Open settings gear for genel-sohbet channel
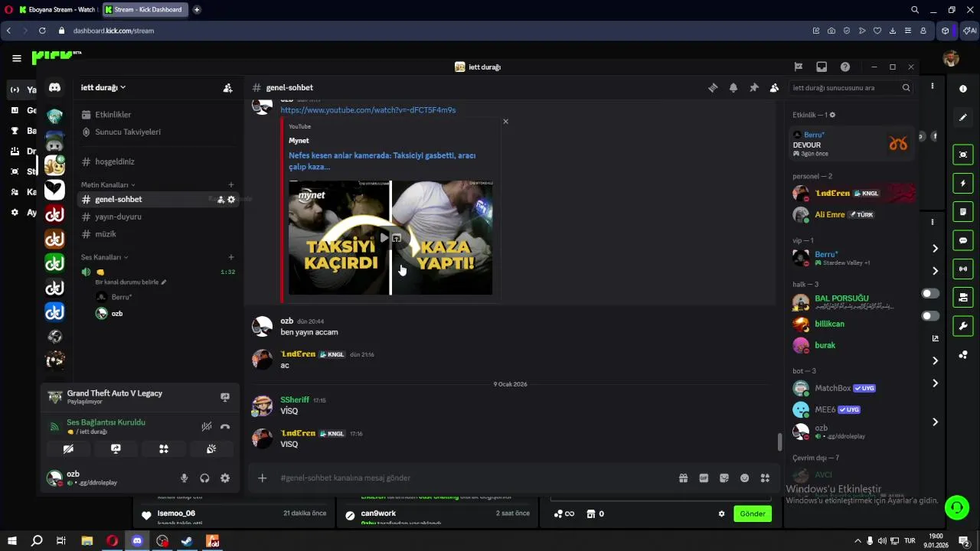980x551 pixels. tap(231, 200)
